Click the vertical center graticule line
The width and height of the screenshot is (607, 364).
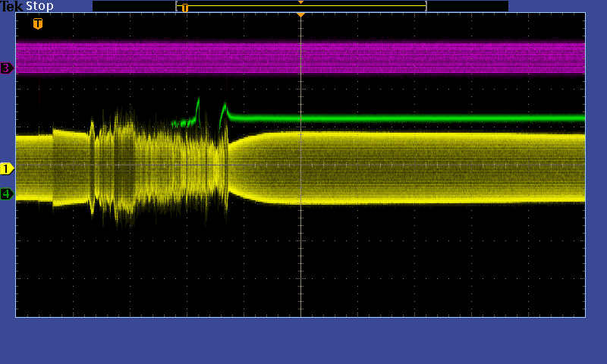point(301,258)
